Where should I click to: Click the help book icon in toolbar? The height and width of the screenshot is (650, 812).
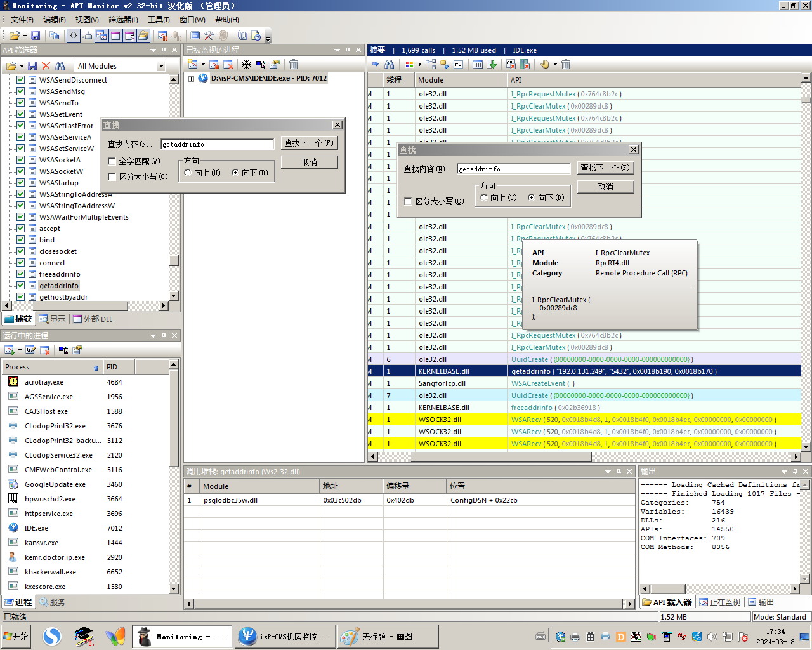[242, 36]
